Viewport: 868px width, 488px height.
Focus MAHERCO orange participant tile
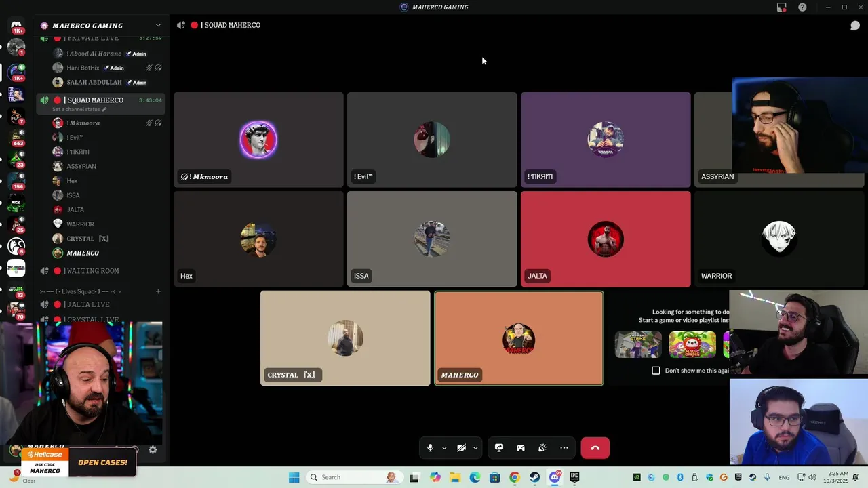tap(519, 338)
